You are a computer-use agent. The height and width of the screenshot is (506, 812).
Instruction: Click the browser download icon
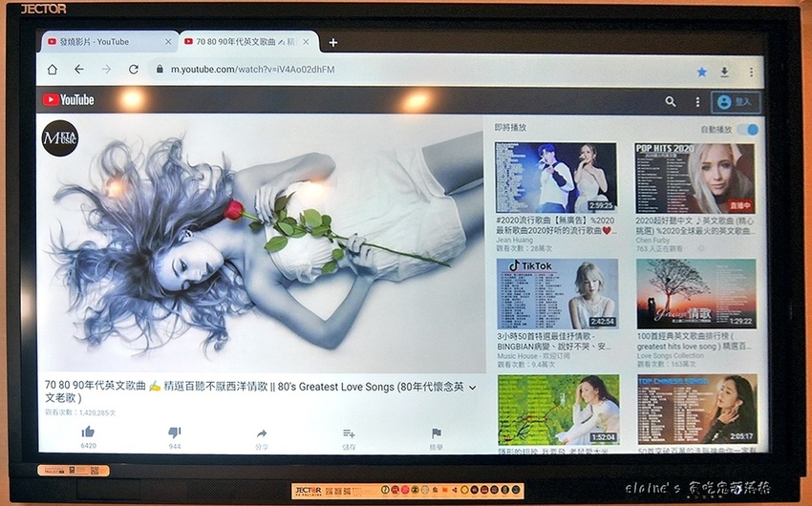[725, 71]
